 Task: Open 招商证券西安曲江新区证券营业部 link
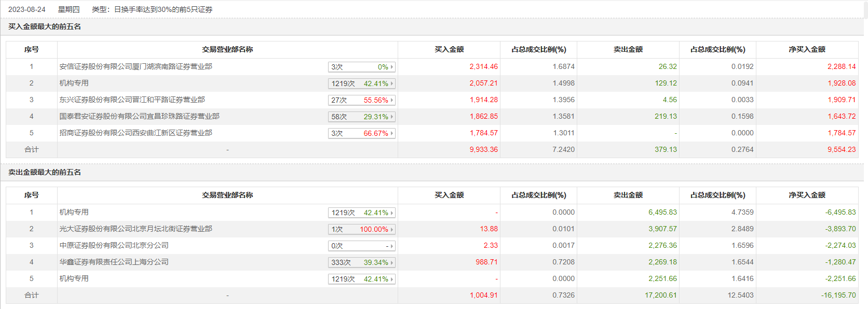[x=135, y=133]
